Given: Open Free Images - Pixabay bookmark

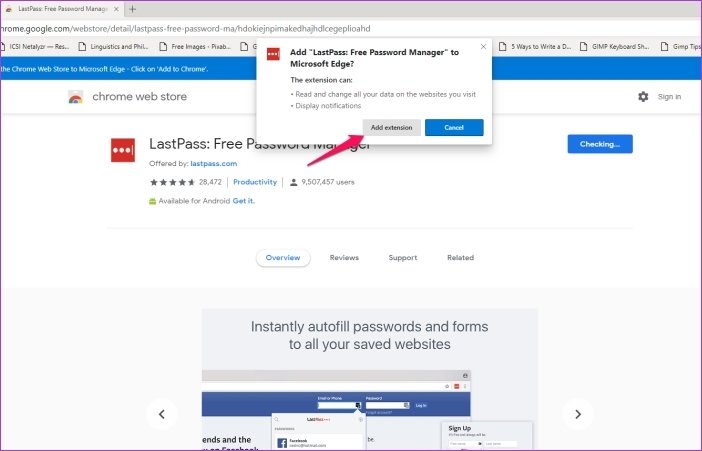Looking at the screenshot, I should point(195,47).
